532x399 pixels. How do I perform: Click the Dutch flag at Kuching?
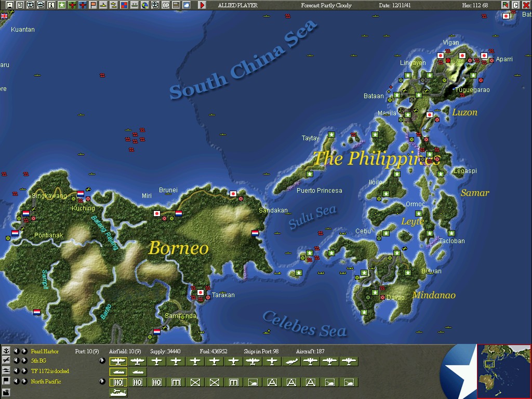81,194
